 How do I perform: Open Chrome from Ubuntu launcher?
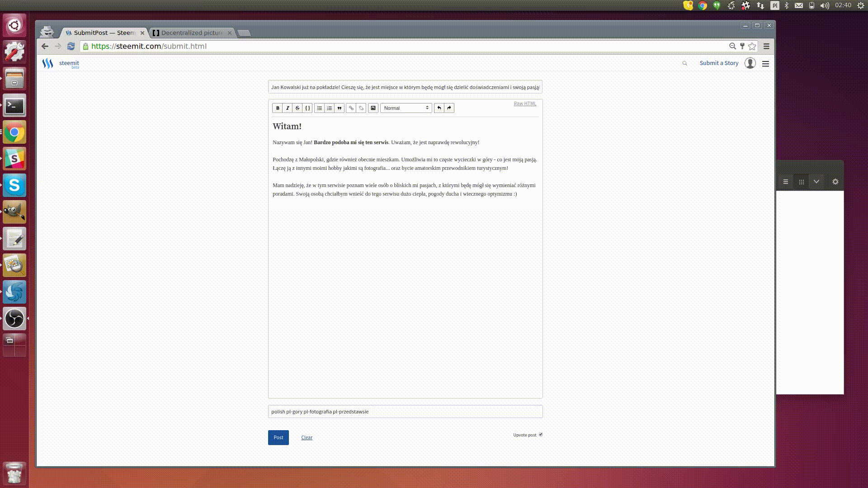14,132
